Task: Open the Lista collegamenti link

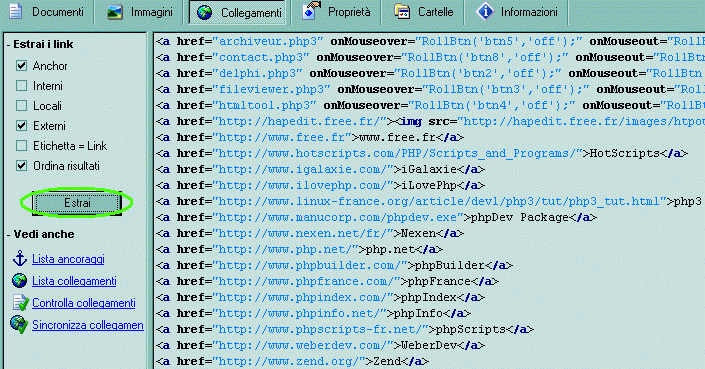Action: click(x=74, y=281)
